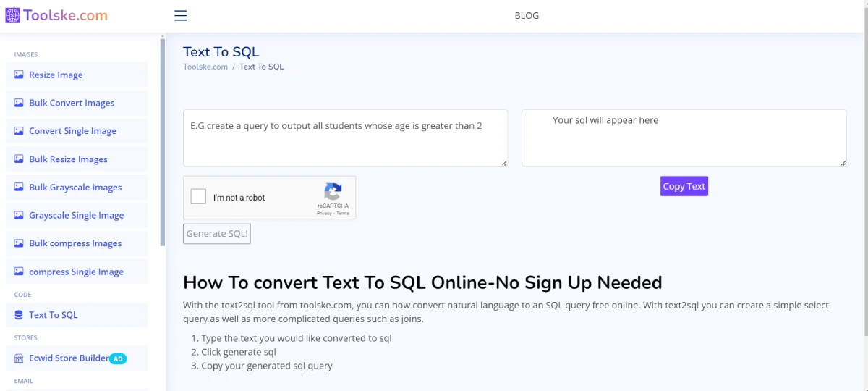
Task: Click the Generate SQL! button
Action: [217, 234]
